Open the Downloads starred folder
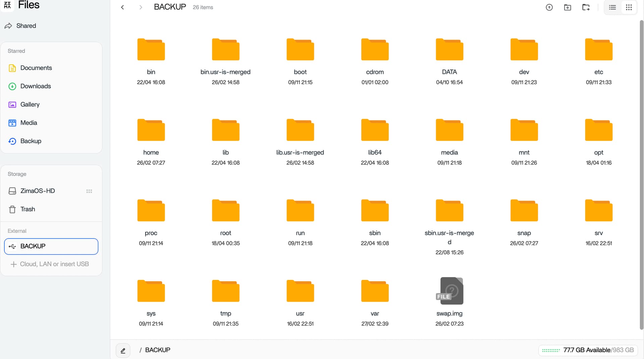This screenshot has height=359, width=644. [x=36, y=86]
